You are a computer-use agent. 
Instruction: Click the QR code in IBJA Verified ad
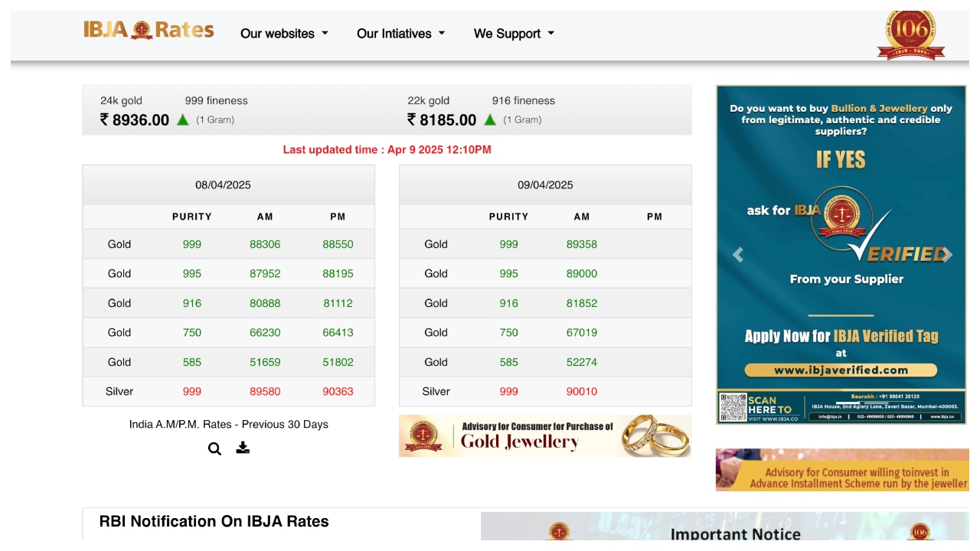732,407
